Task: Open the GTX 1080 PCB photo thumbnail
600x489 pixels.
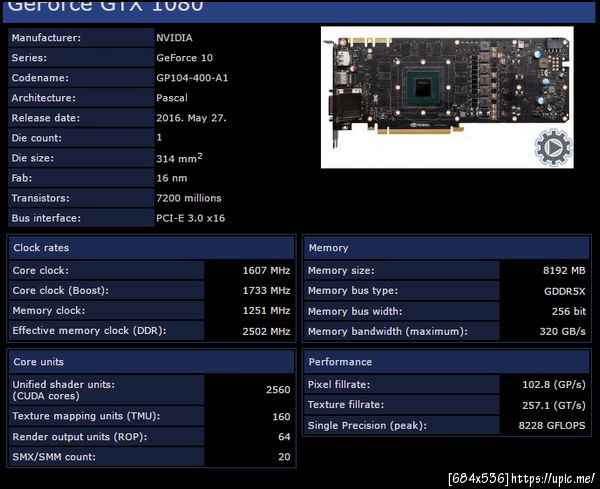Action: tap(447, 97)
